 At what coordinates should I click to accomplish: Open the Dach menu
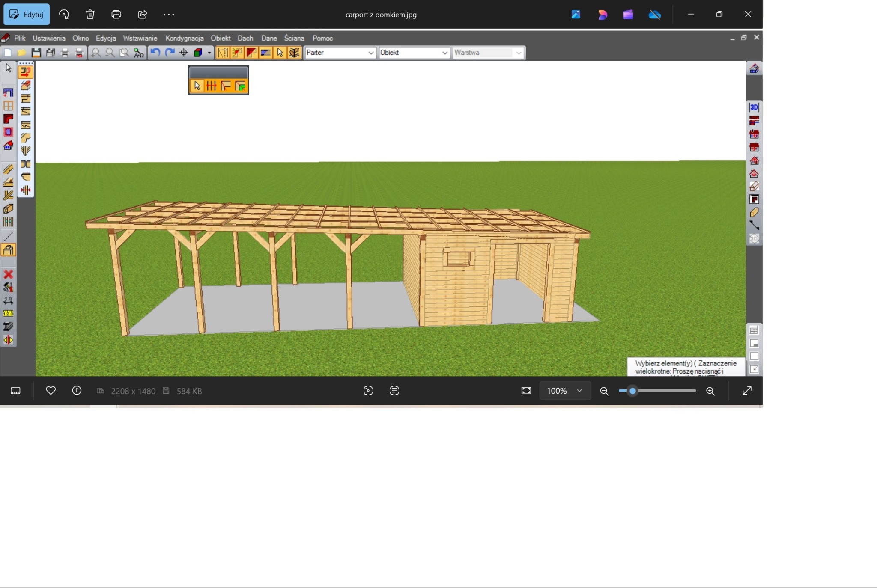click(x=245, y=38)
